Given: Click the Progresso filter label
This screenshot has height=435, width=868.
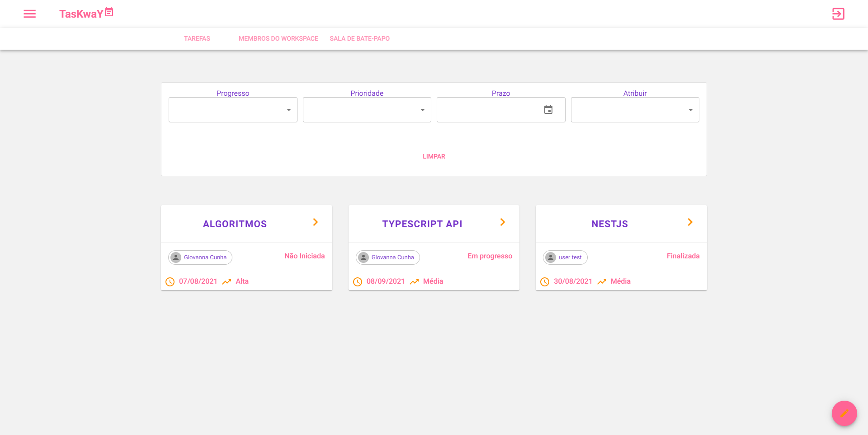Looking at the screenshot, I should coord(233,94).
